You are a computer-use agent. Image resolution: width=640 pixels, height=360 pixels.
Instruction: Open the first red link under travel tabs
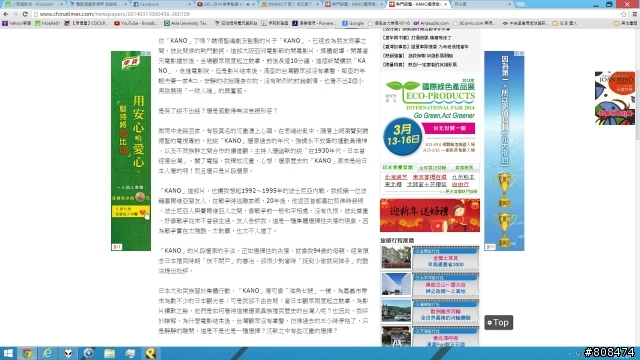click(x=396, y=177)
